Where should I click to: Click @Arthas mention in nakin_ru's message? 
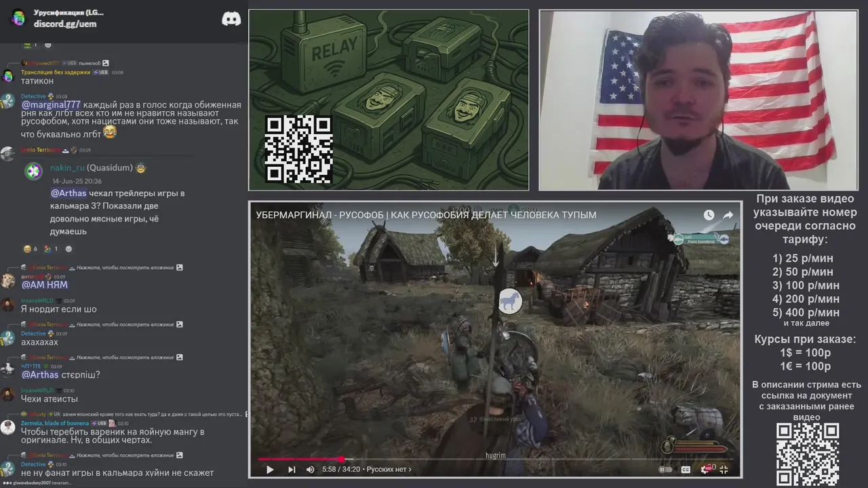click(x=68, y=193)
